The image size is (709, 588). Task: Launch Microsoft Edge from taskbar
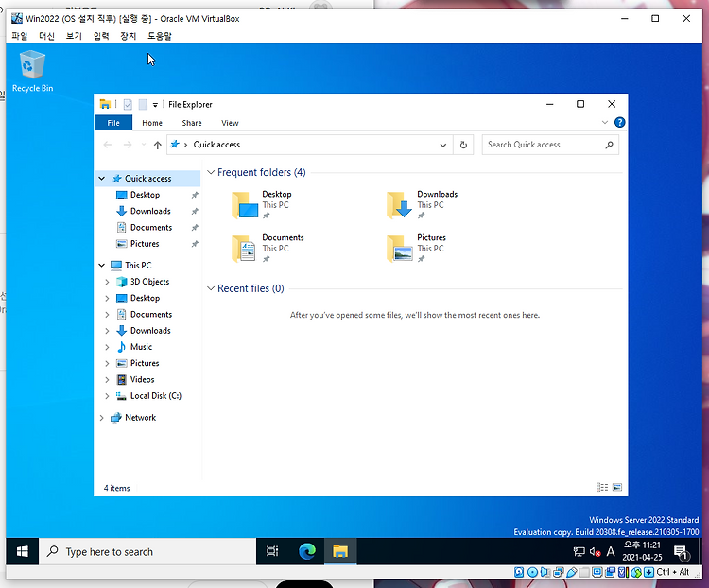click(x=307, y=551)
